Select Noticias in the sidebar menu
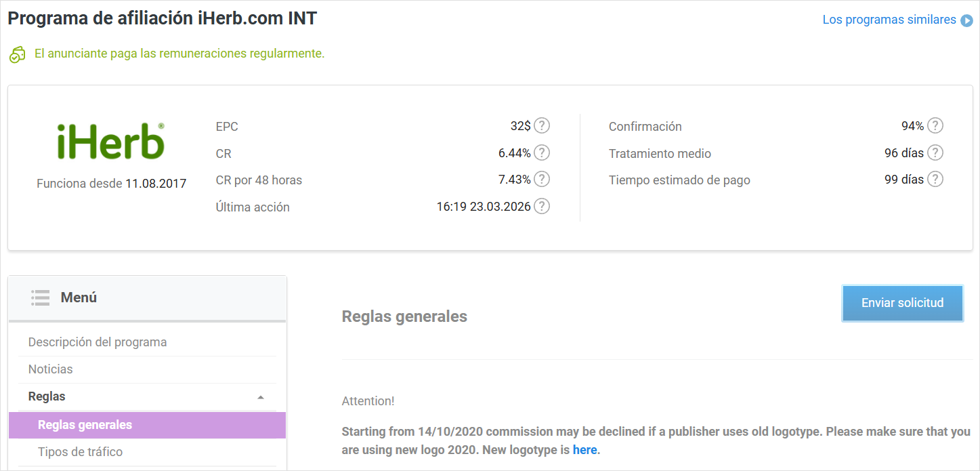Viewport: 980px width, 471px height. pyautogui.click(x=51, y=369)
